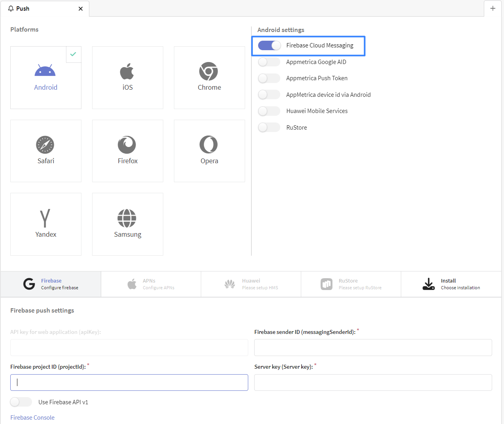Image resolution: width=504 pixels, height=424 pixels.
Task: Click the Server key input field
Action: (373, 383)
